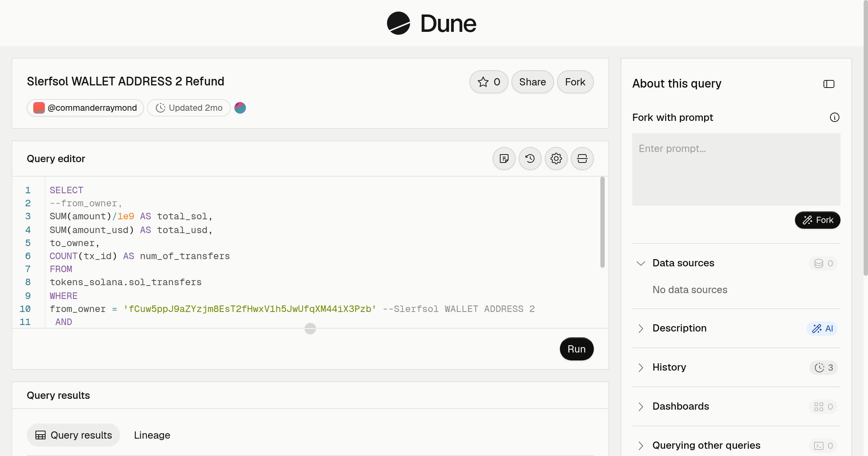
Task: Click the COUNT(tx_id) code line
Action: 140,256
